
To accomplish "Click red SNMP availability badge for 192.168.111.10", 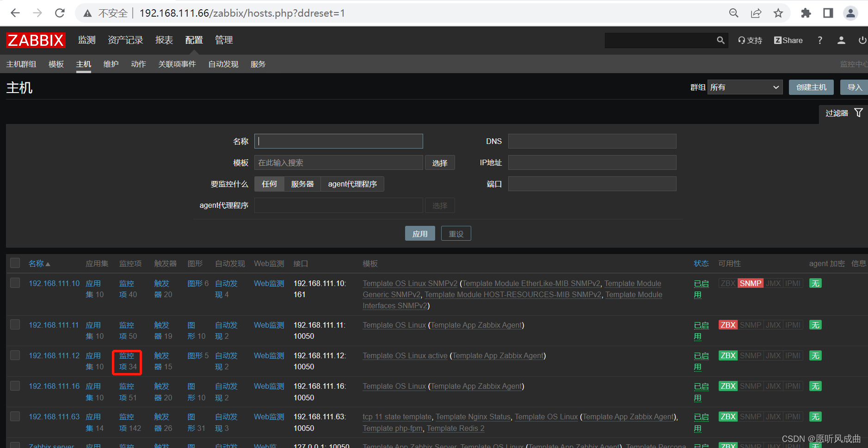I will [x=751, y=283].
